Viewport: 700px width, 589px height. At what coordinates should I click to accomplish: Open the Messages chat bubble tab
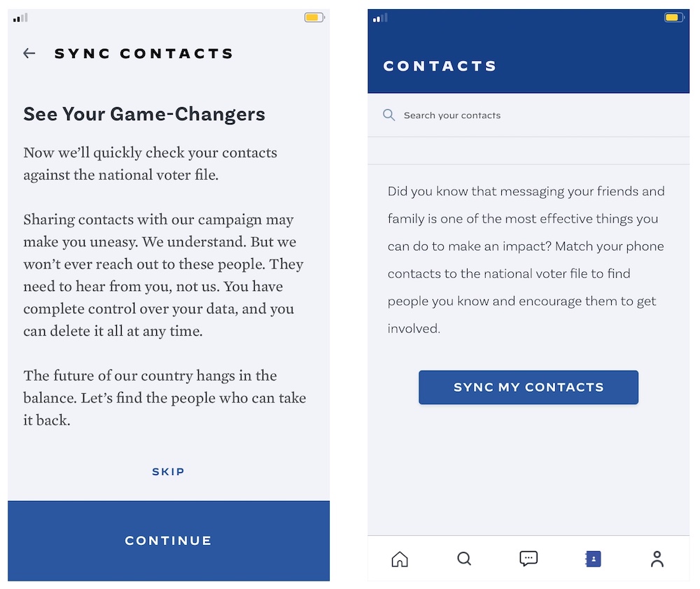pos(528,558)
